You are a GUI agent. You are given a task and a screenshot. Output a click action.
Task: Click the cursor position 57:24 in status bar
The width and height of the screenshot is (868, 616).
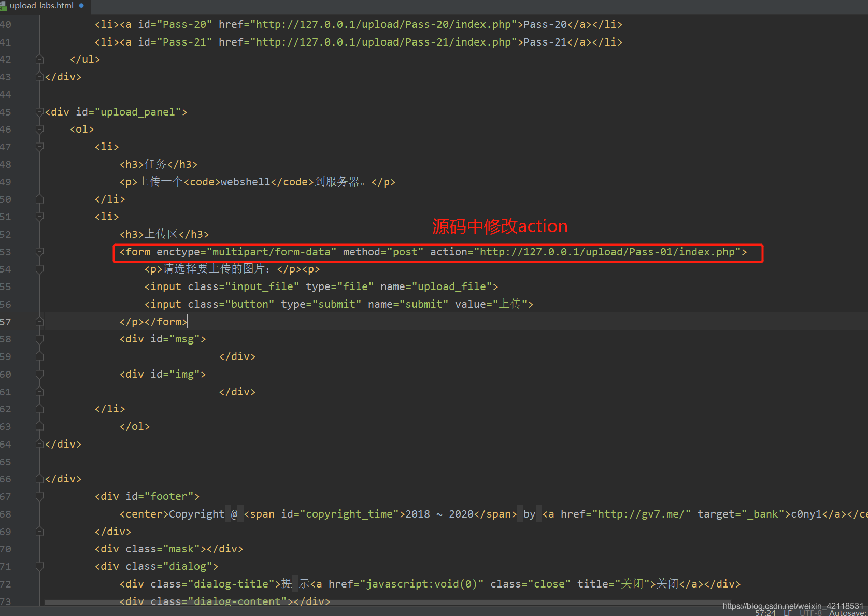pyautogui.click(x=765, y=613)
